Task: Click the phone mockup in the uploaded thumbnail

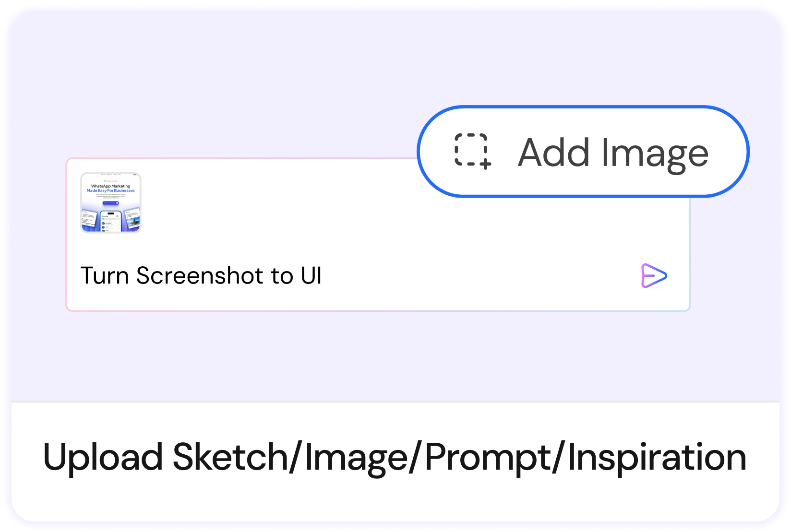Action: [x=111, y=221]
